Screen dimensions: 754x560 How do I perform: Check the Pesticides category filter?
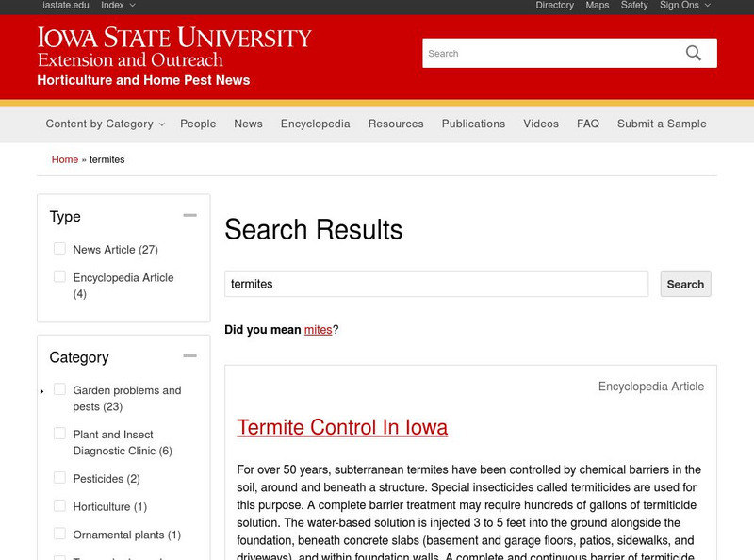59,479
